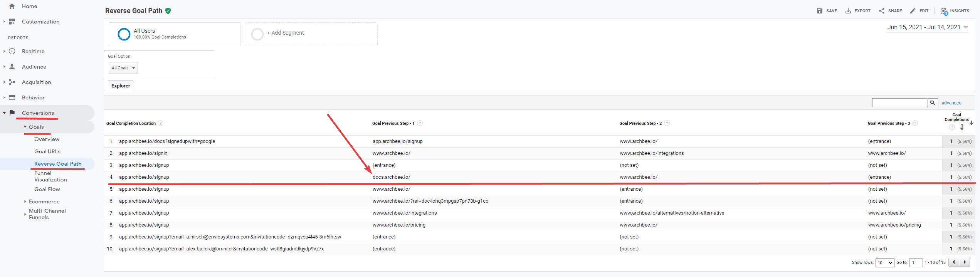This screenshot has height=277, width=980.
Task: Open the Insights panel icon
Action: pyautogui.click(x=944, y=11)
